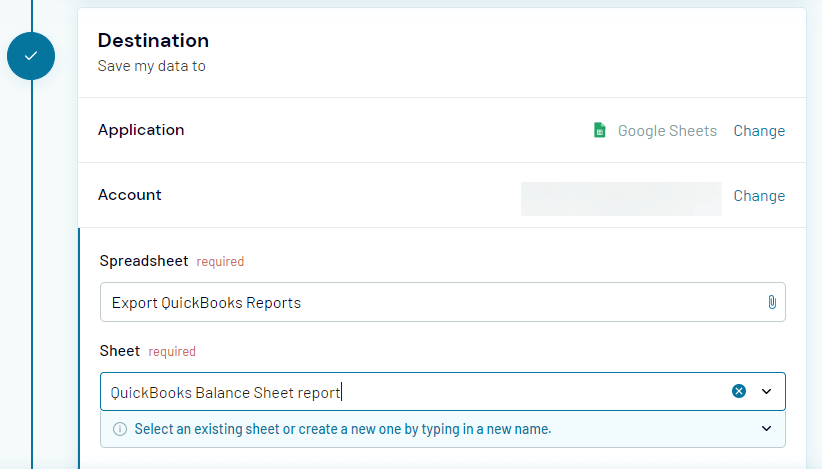The width and height of the screenshot is (822, 469).
Task: Click the 'Select an existing sheet' hint text
Action: coord(343,429)
